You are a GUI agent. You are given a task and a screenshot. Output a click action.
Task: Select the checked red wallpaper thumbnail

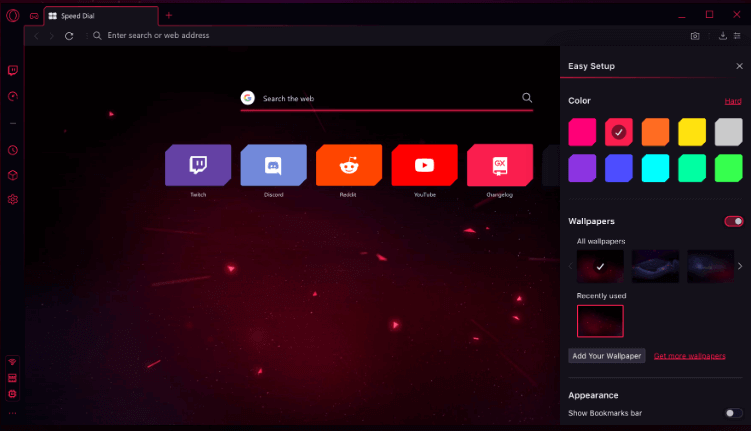600,266
